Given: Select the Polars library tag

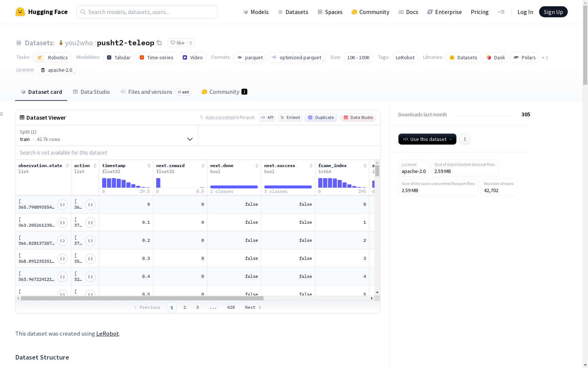Looking at the screenshot, I should click(524, 57).
